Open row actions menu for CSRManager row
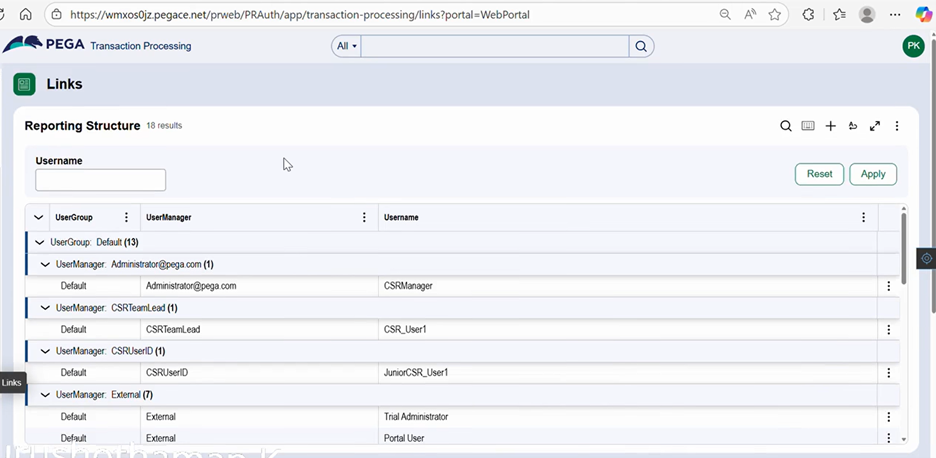The height and width of the screenshot is (458, 936). pyautogui.click(x=888, y=286)
